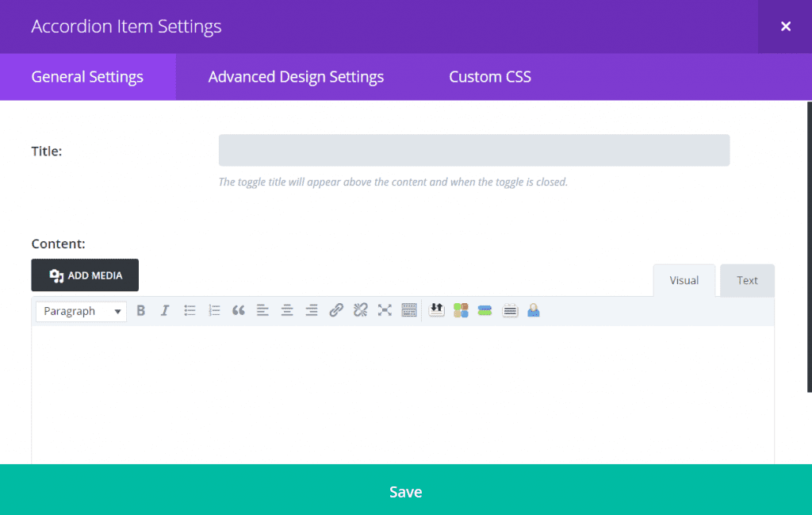The height and width of the screenshot is (515, 812).
Task: Apply italic formatting
Action: (165, 310)
